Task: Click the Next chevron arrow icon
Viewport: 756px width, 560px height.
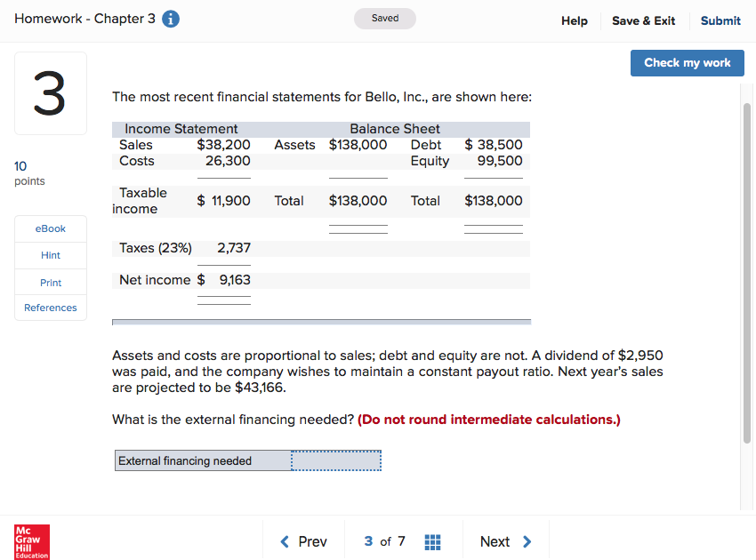Action: click(527, 541)
